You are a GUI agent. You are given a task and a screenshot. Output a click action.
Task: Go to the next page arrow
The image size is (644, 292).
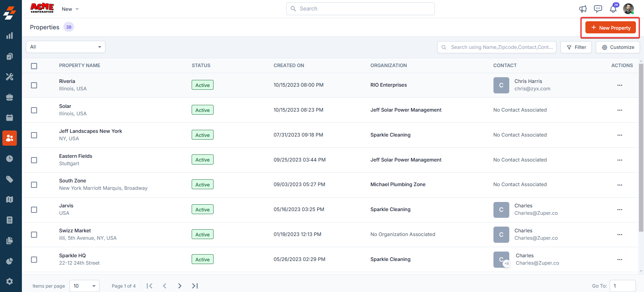click(180, 286)
